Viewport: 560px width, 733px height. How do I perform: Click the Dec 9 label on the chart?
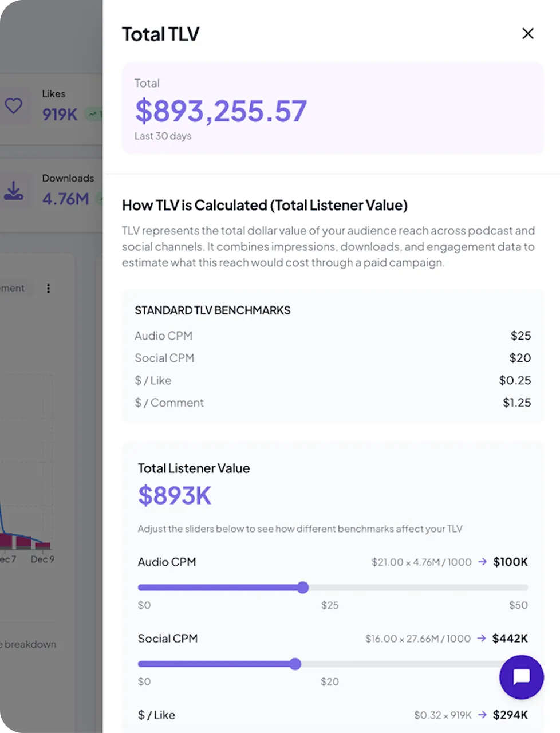pos(42,559)
